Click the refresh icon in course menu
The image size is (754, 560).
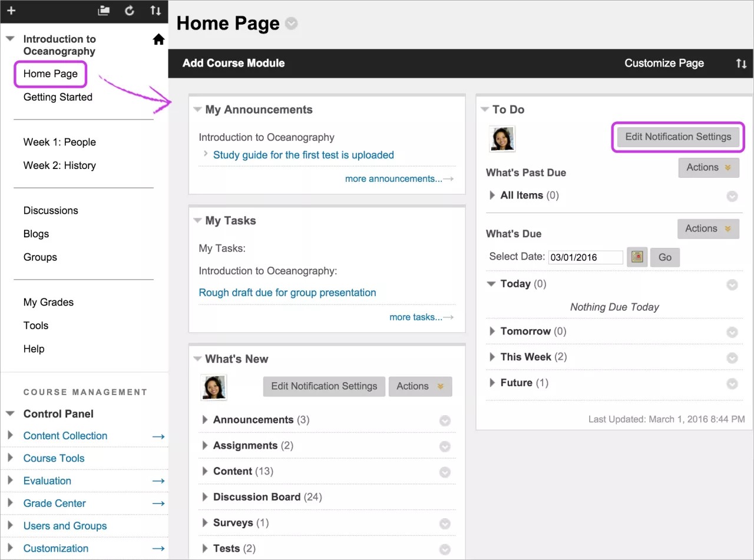130,11
